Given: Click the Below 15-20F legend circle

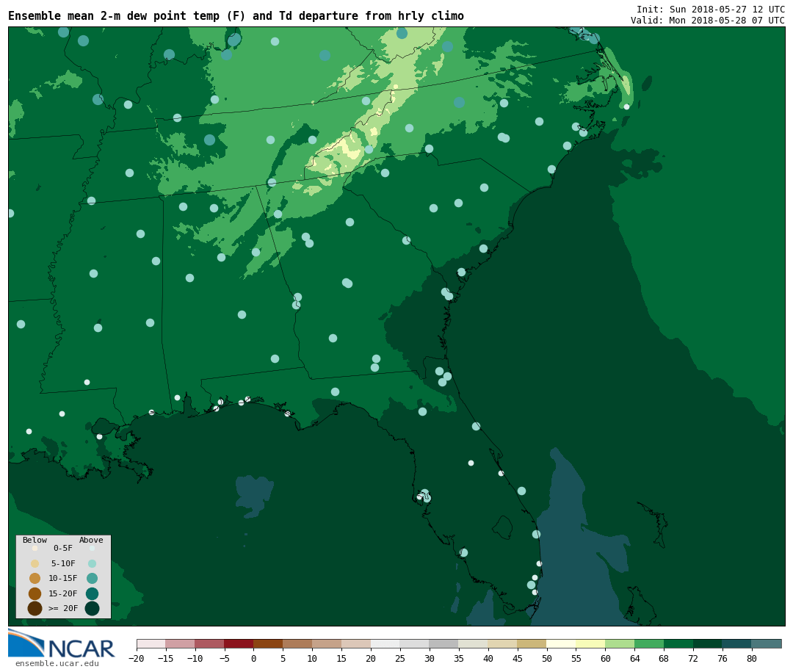Looking at the screenshot, I should [35, 593].
